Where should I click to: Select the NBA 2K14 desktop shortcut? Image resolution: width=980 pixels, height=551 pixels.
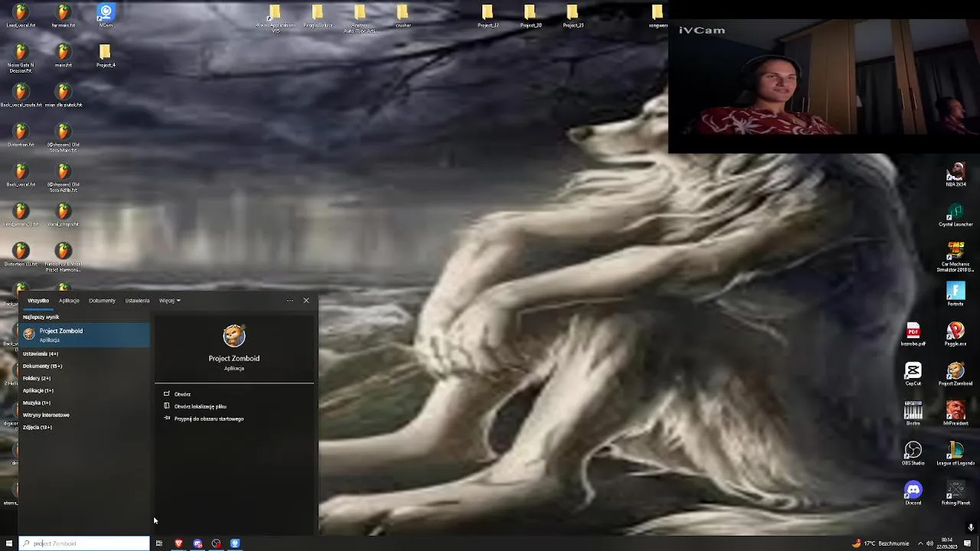click(955, 174)
